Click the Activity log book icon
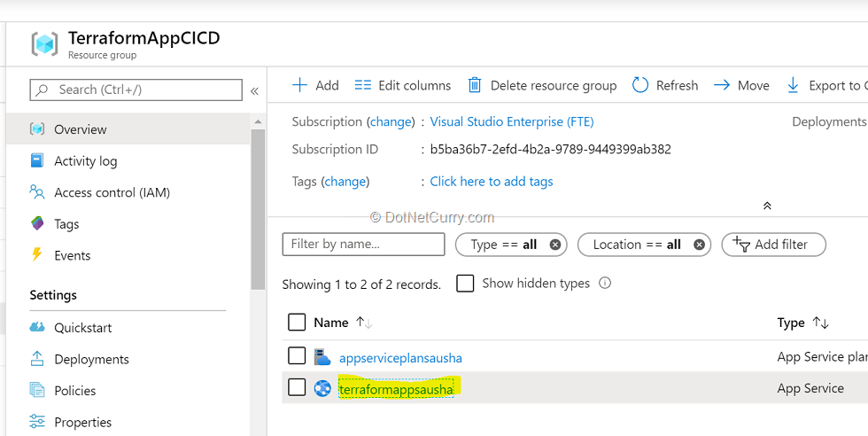The height and width of the screenshot is (436, 868). coord(36,160)
